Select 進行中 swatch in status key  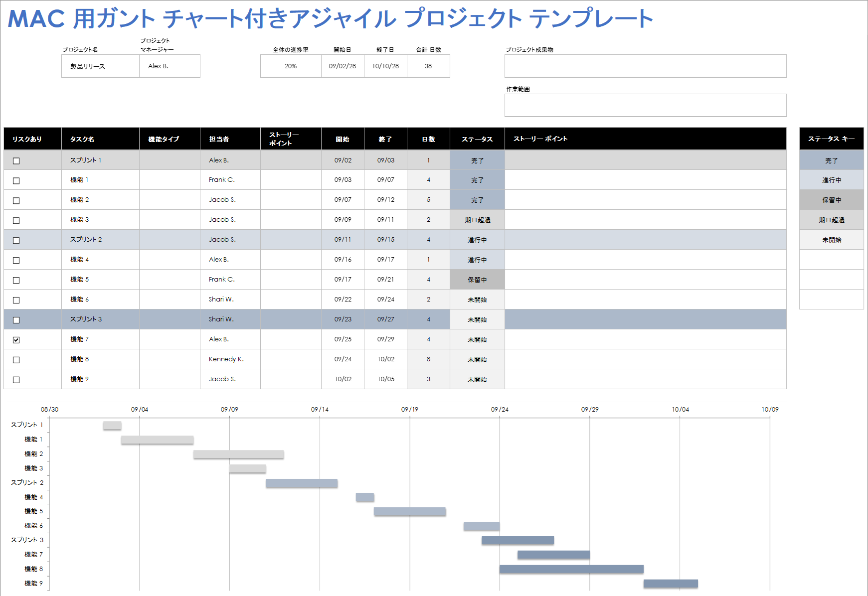831,180
